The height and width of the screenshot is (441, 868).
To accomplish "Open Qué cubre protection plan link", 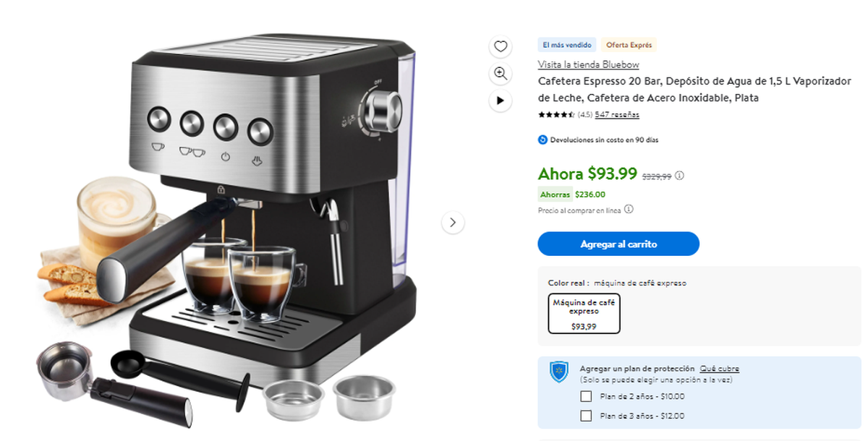I will (x=719, y=369).
